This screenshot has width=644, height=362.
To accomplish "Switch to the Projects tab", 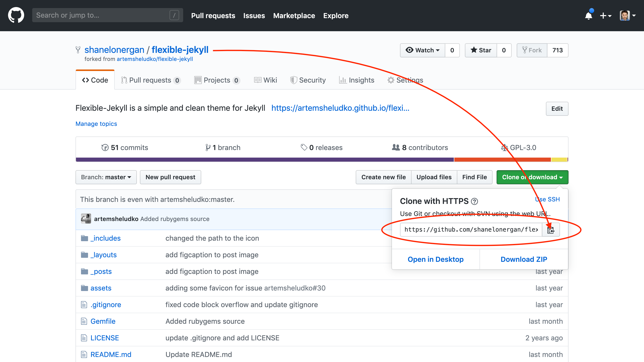I will coord(217,80).
